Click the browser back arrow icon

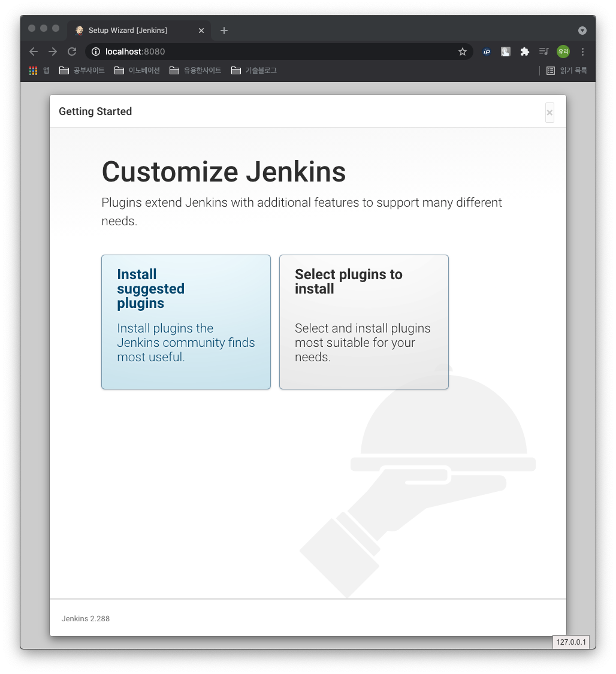pyautogui.click(x=34, y=52)
